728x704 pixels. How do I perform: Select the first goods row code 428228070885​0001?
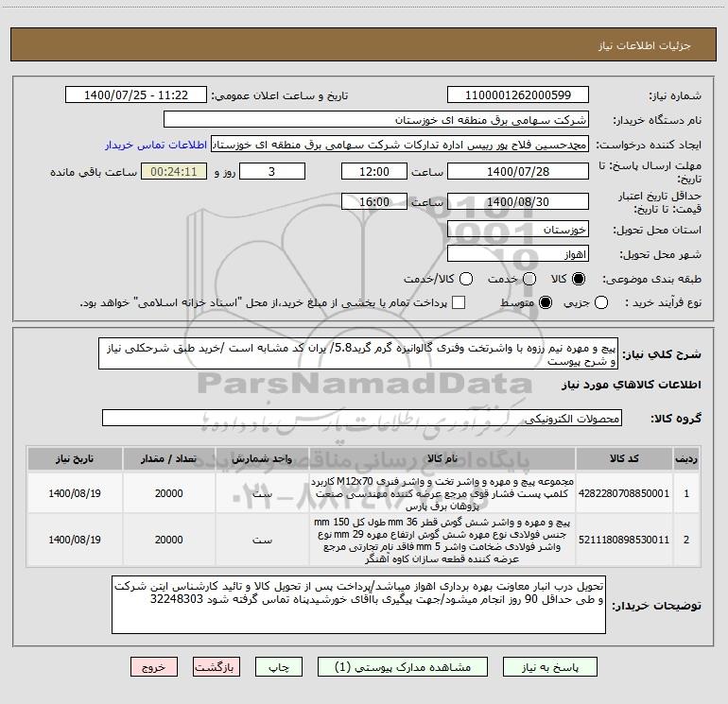(x=624, y=493)
